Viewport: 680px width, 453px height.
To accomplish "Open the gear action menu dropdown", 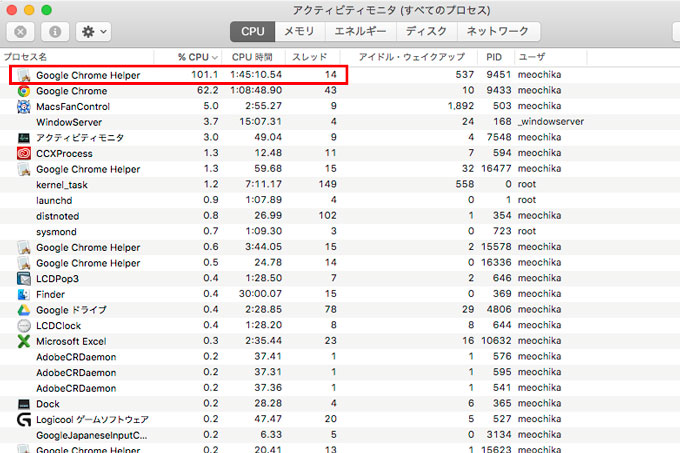I will (x=94, y=32).
